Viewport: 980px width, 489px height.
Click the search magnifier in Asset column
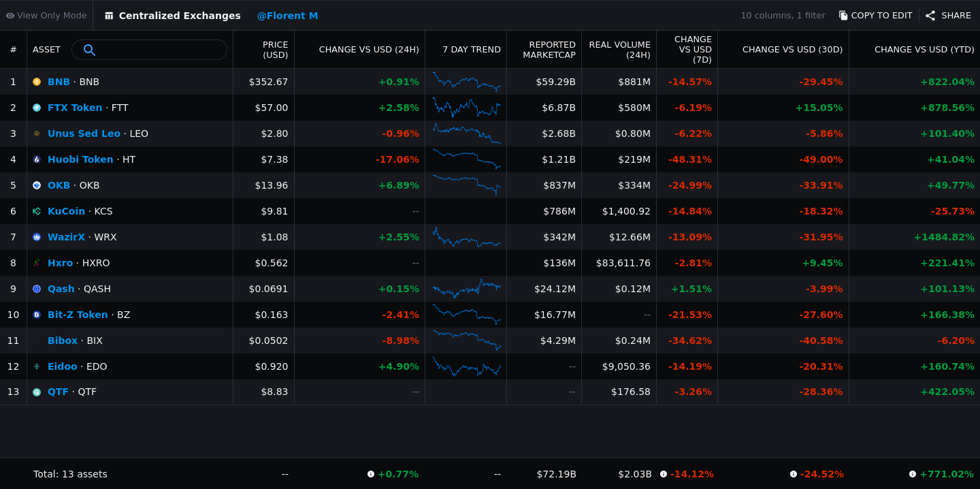pos(89,50)
